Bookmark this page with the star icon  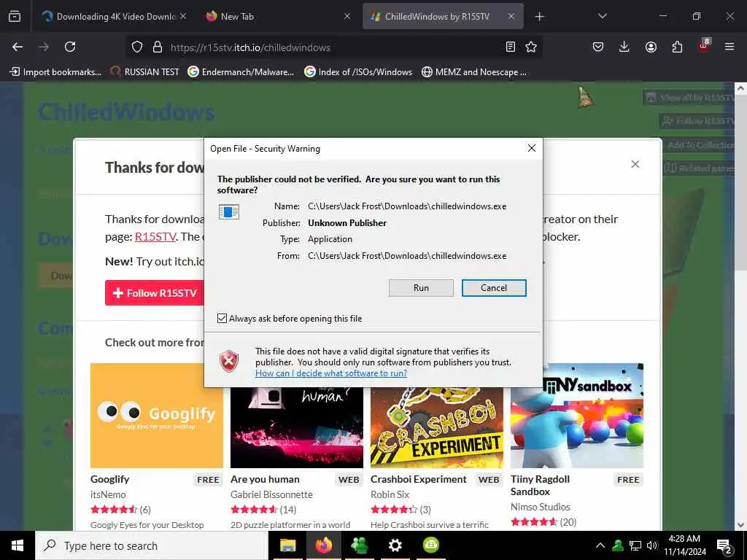point(531,47)
